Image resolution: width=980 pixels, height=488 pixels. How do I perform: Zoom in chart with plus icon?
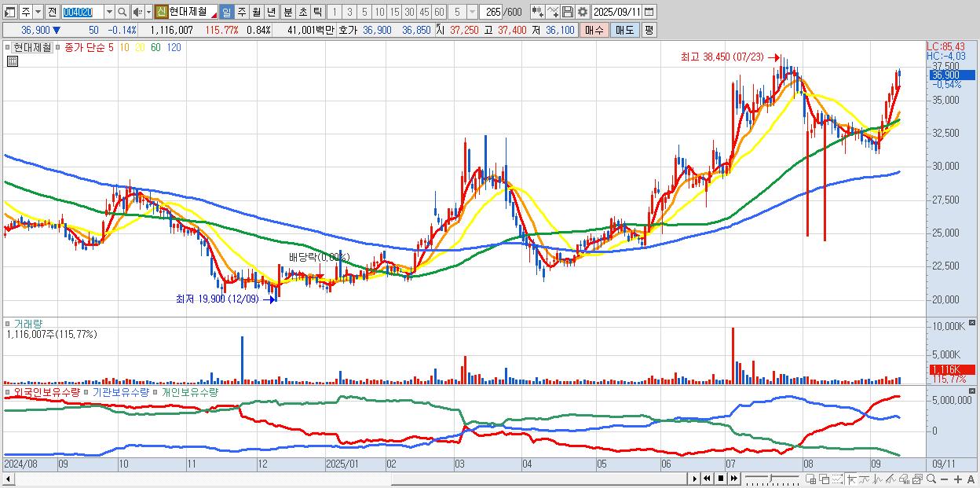(x=957, y=479)
